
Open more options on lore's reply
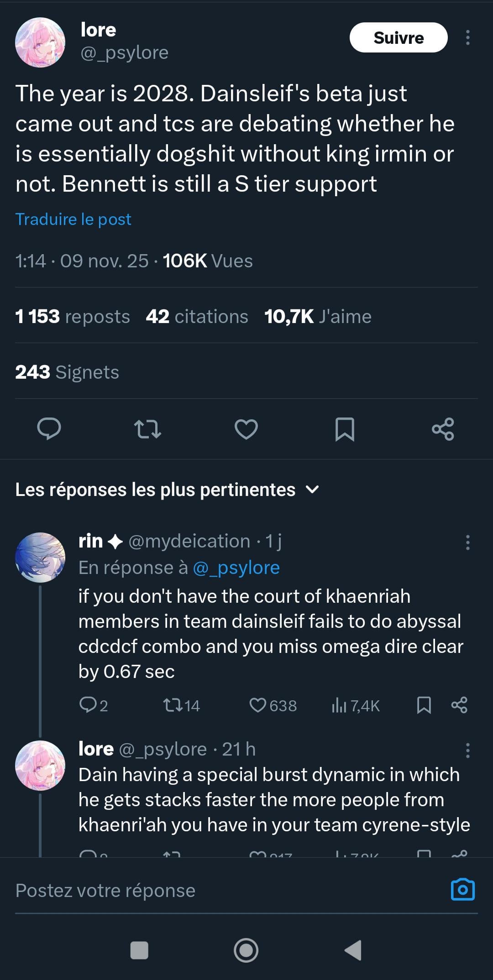point(467,750)
